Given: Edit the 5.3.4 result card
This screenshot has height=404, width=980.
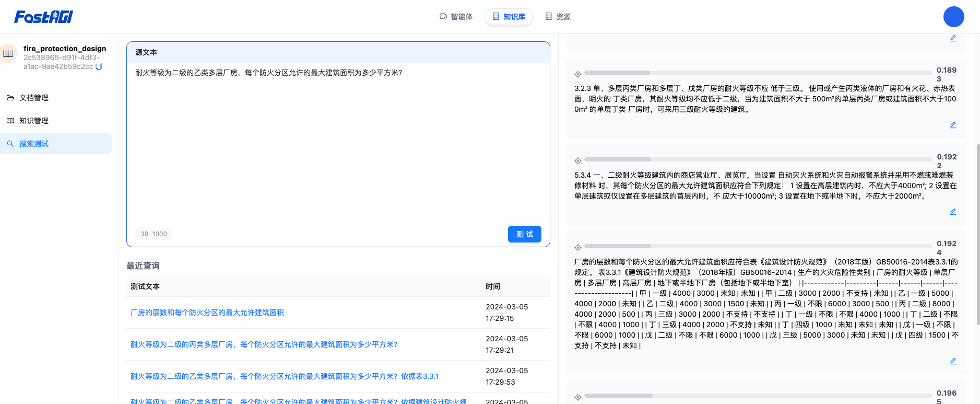Looking at the screenshot, I should pyautogui.click(x=953, y=212).
